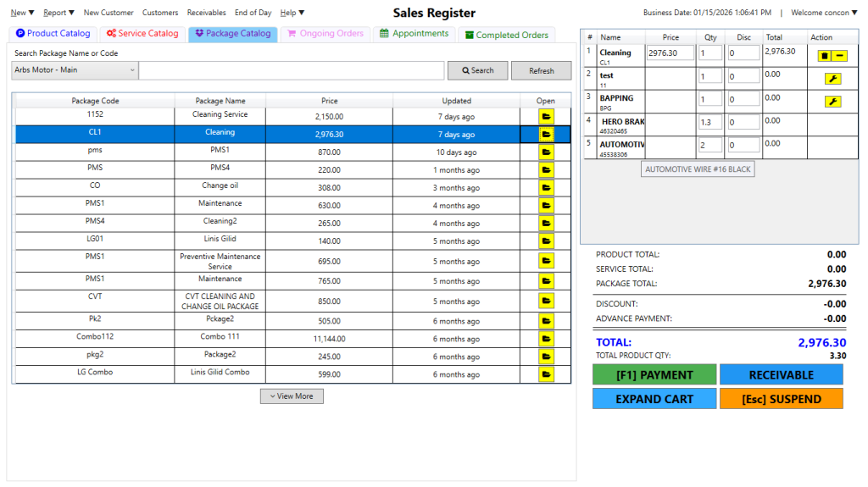Expand the Arbs Motor - Main branch dropdown

(x=75, y=70)
